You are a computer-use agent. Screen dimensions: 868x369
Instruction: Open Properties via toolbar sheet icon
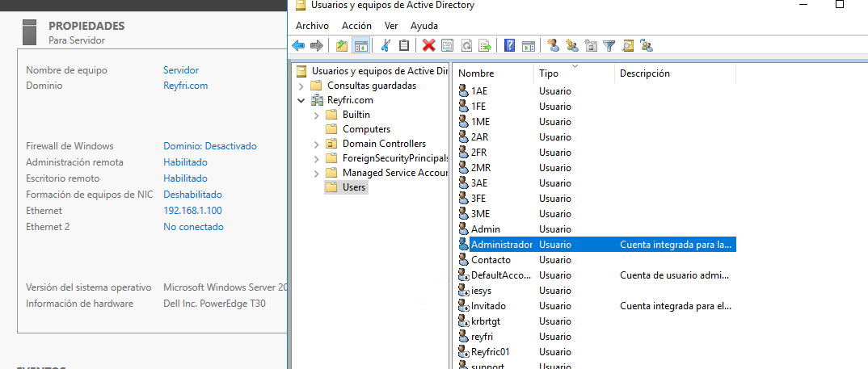click(447, 46)
